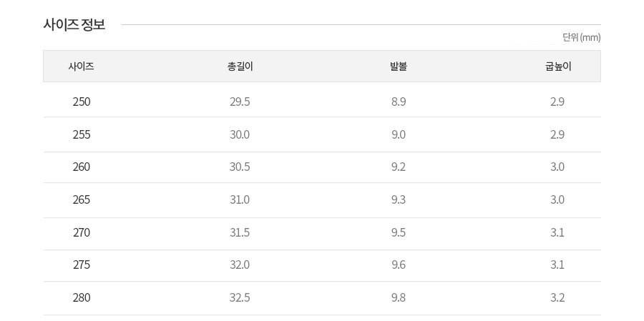Screen dimensions: 644x321
Task: Click size 260 in the first column
Action: coord(82,167)
